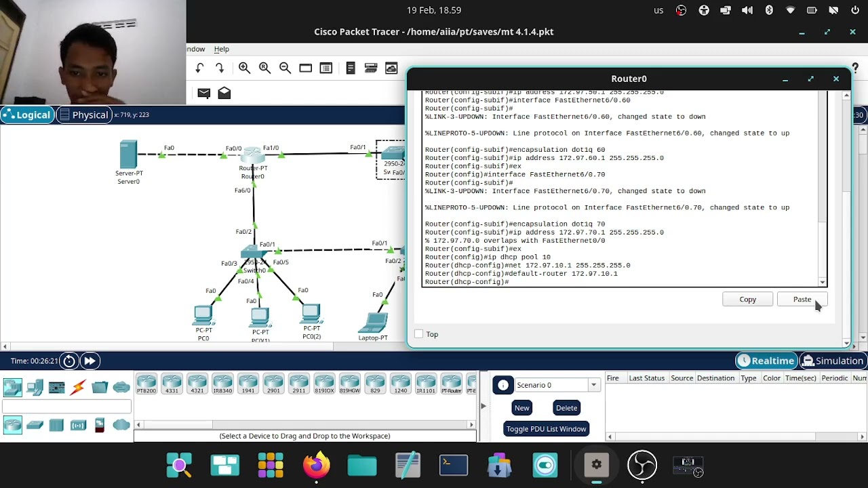Create a New scenario
The height and width of the screenshot is (488, 868).
click(x=521, y=407)
